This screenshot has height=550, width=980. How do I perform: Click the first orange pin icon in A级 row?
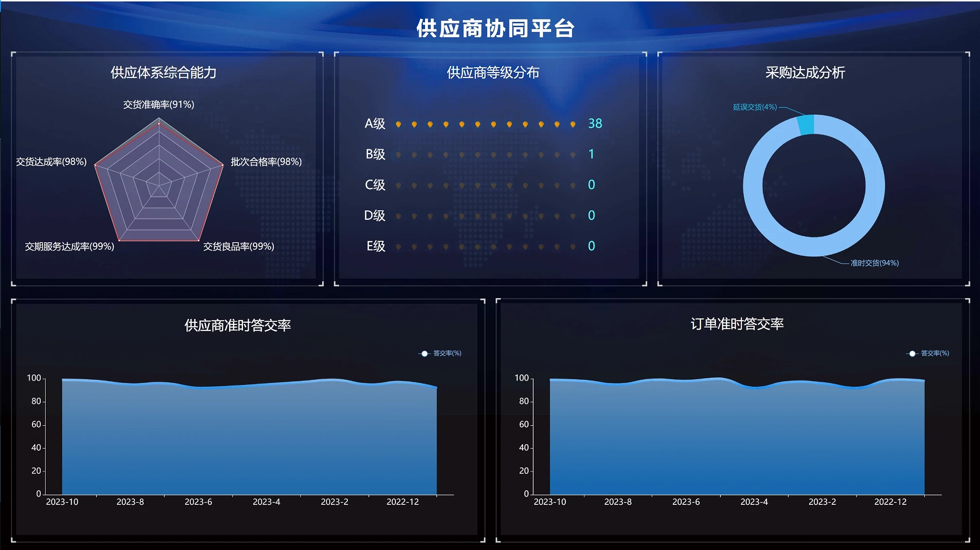click(x=398, y=125)
